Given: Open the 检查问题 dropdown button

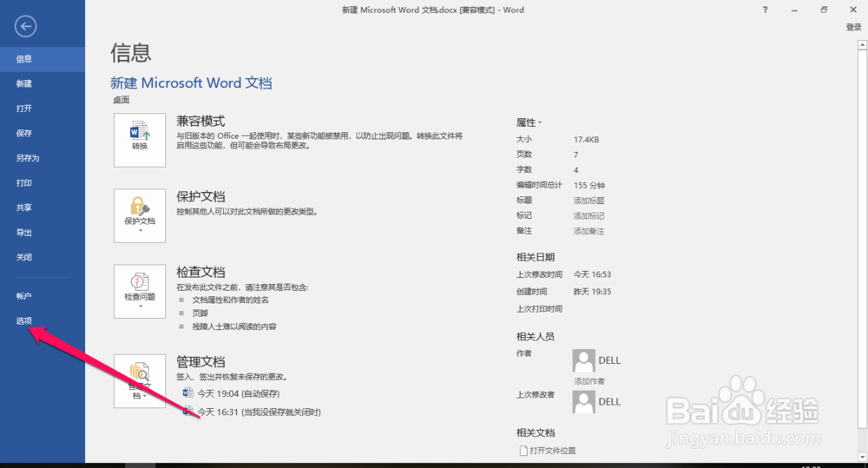Looking at the screenshot, I should pos(140,292).
